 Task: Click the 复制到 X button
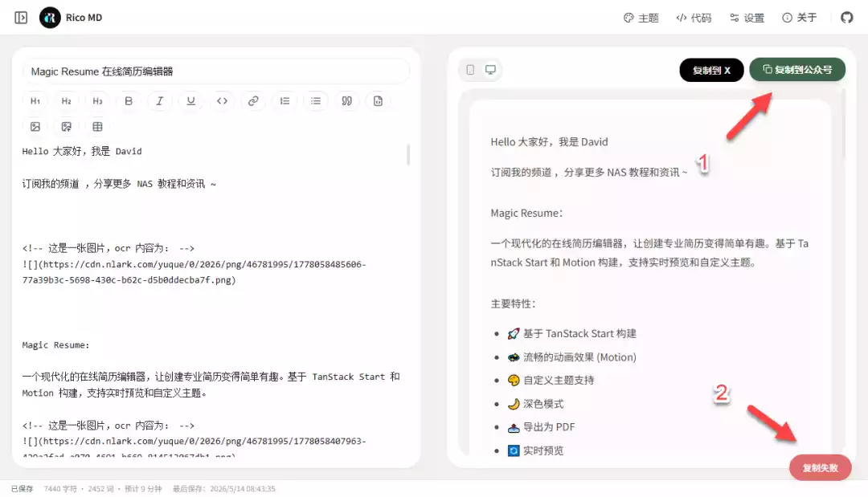(x=711, y=70)
